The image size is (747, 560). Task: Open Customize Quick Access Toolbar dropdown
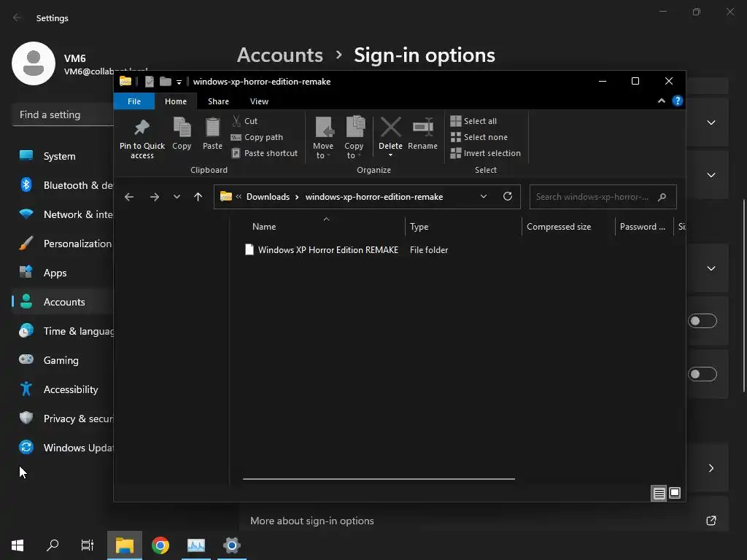tap(179, 82)
